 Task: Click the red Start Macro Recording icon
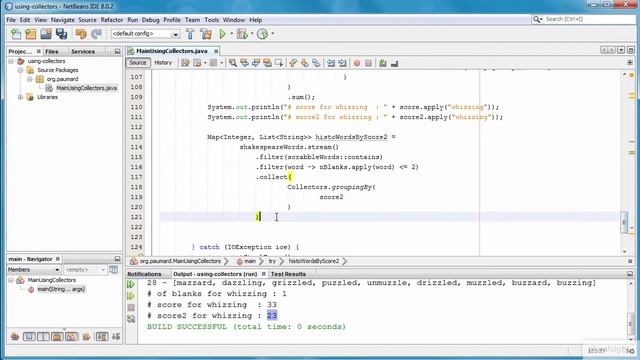357,63
